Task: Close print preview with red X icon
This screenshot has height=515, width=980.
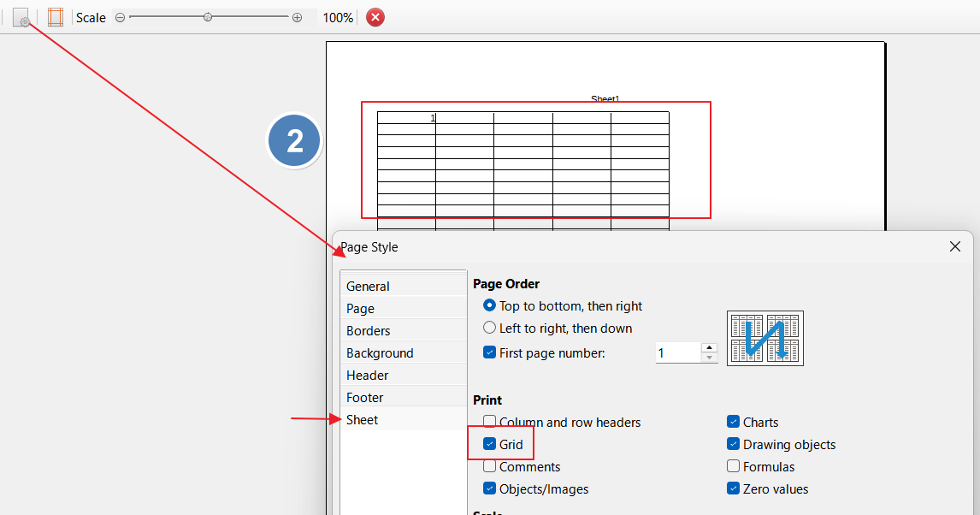Action: coord(375,17)
